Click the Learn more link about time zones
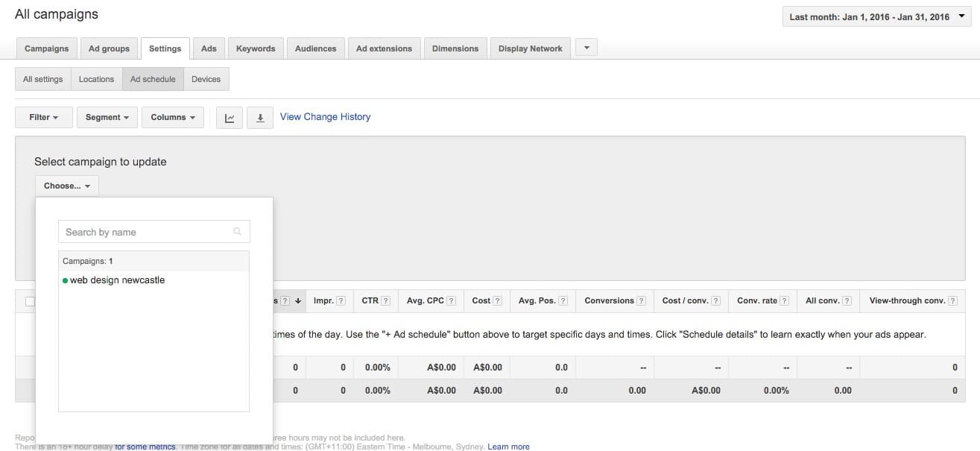Image resolution: width=980 pixels, height=451 pixels. click(508, 446)
